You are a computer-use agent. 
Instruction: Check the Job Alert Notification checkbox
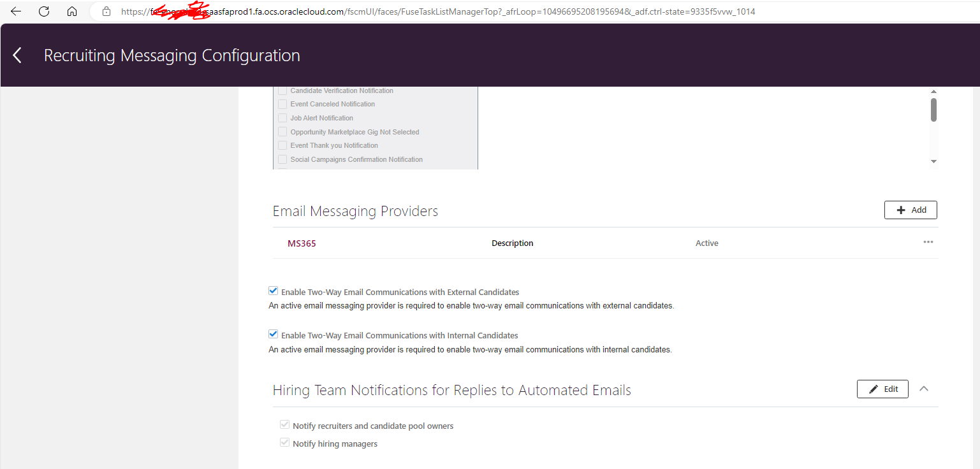282,118
